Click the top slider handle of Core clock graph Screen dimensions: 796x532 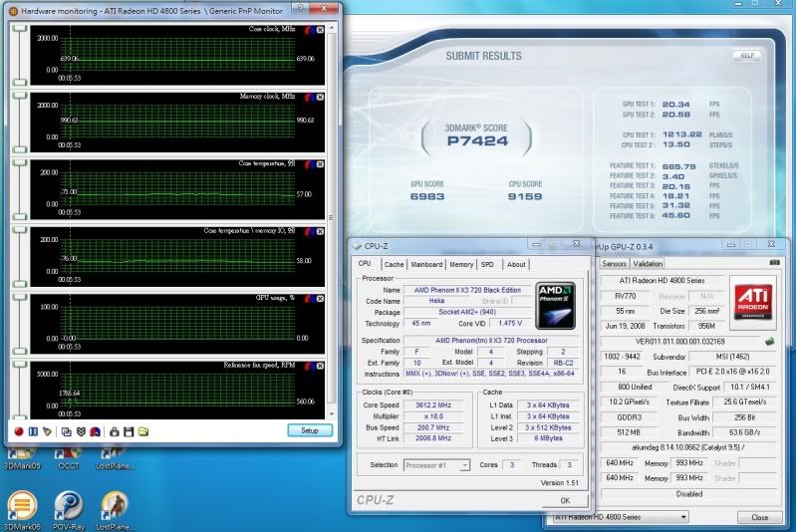tap(20, 29)
